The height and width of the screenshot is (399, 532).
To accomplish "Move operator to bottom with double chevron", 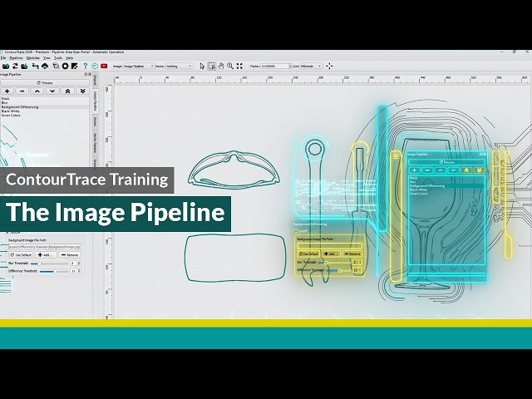I will pyautogui.click(x=82, y=91).
